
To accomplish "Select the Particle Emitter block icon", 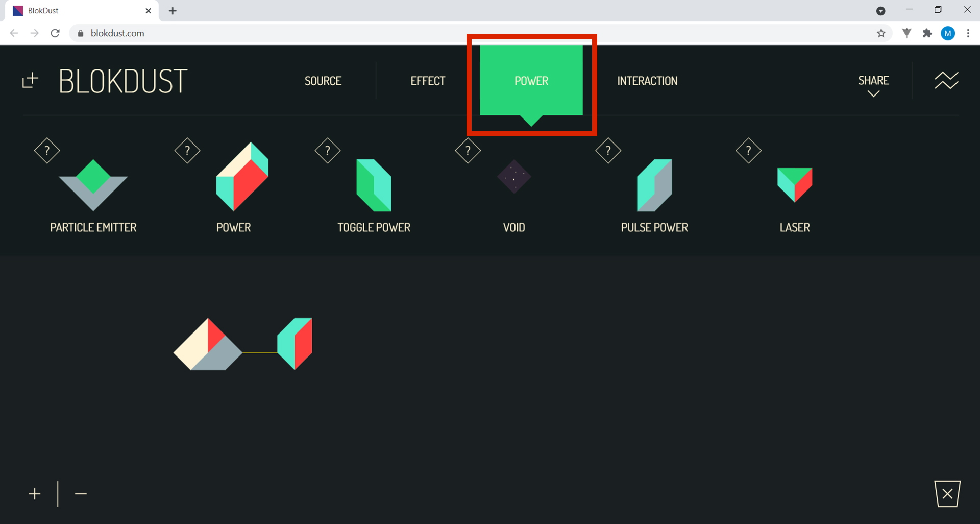I will tap(93, 185).
